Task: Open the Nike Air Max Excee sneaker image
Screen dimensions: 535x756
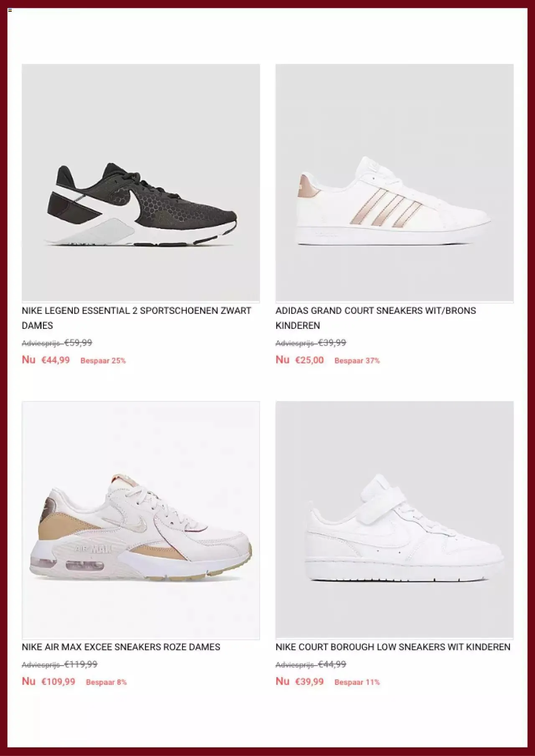Action: [x=141, y=520]
